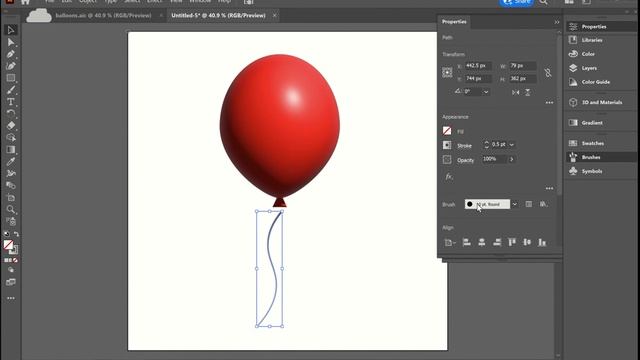Select the Eyedropper tool
This screenshot has width=640, height=360.
[11, 161]
